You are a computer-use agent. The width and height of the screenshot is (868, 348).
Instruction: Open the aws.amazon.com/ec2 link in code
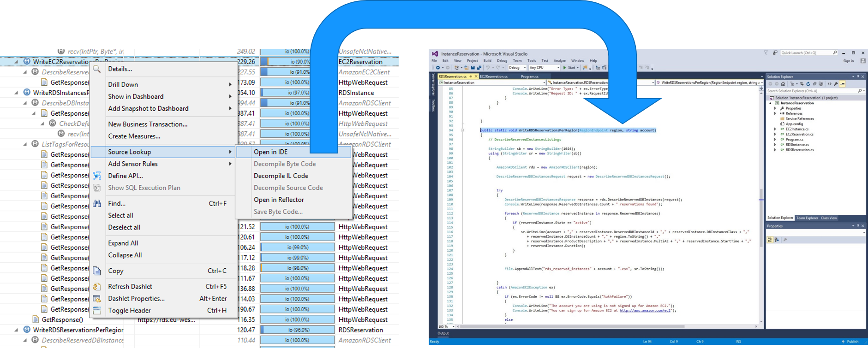coord(645,310)
